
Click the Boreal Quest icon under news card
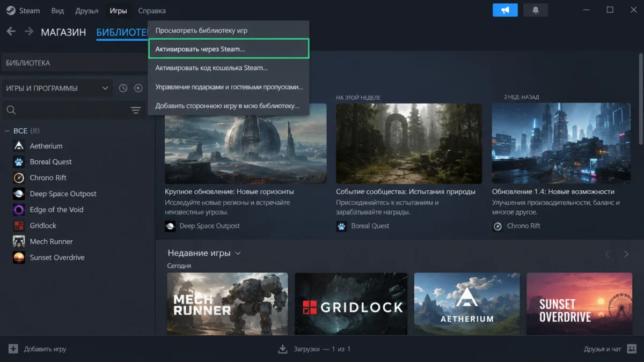point(341,226)
